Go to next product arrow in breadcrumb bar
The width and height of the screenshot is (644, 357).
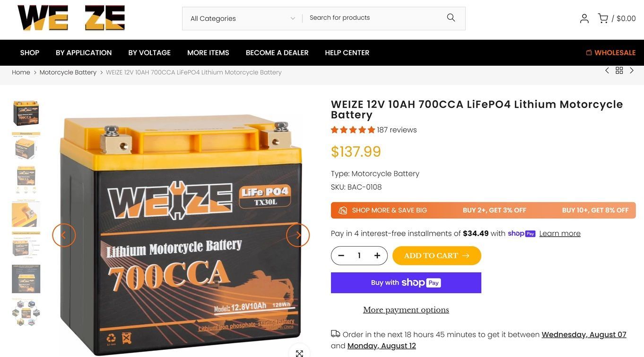(632, 71)
